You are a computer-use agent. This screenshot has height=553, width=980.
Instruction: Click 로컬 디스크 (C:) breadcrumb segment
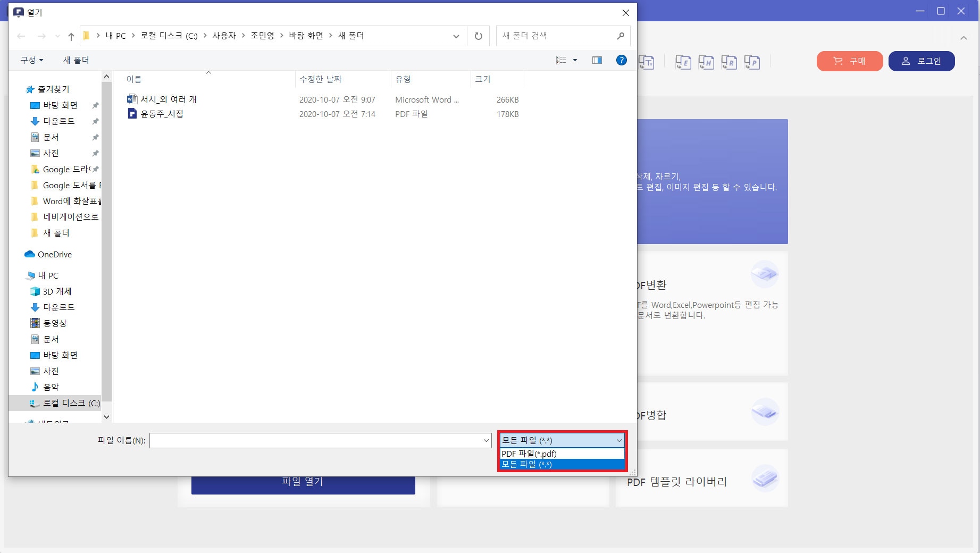pyautogui.click(x=169, y=36)
